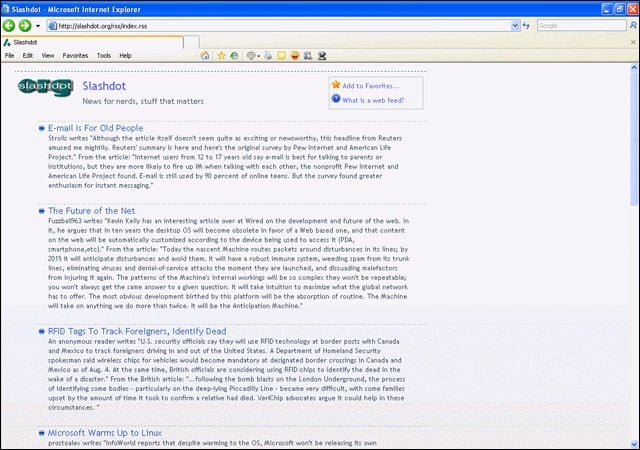The width and height of the screenshot is (640, 450).
Task: Click the text 'Fuzzball963 writes' in the second article
Action: (76, 221)
